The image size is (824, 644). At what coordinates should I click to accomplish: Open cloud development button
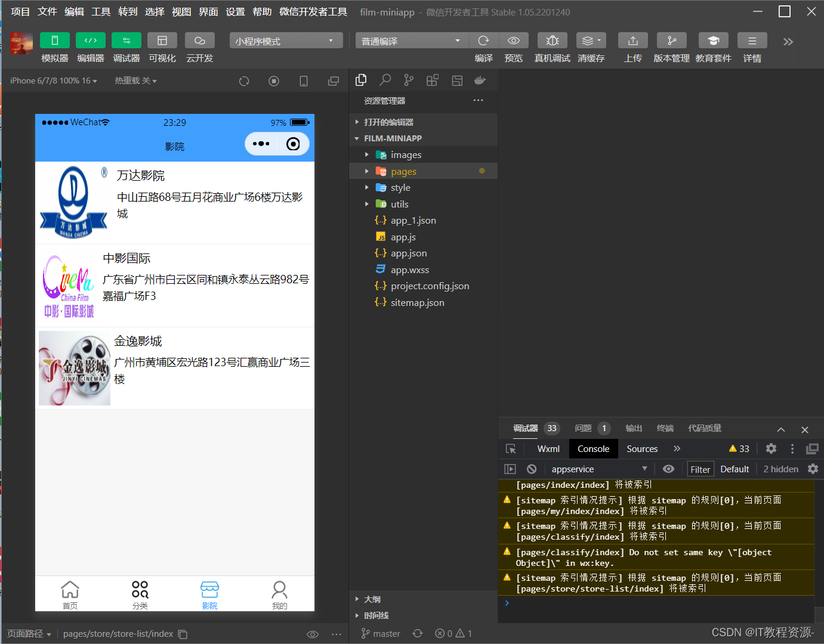[200, 41]
